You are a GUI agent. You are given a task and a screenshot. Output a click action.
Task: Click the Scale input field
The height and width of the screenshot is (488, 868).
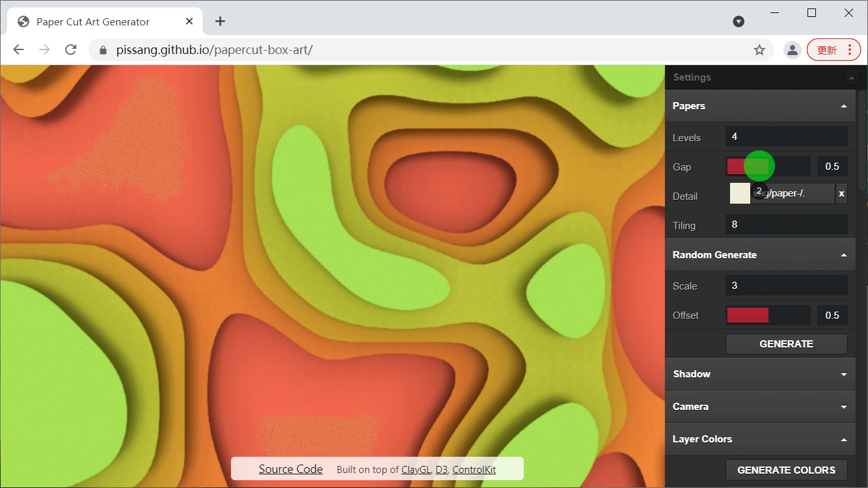[x=787, y=286]
